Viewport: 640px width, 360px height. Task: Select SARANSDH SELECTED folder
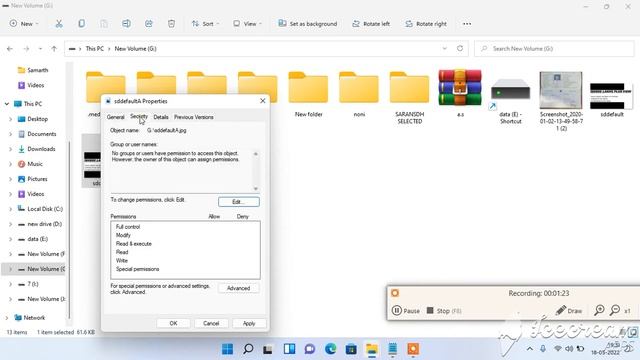pos(410,98)
